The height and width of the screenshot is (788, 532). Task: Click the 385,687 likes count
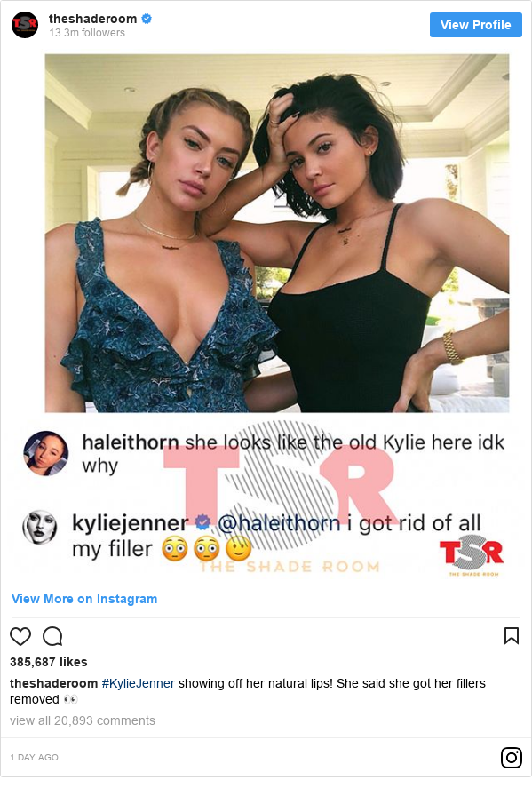(49, 662)
